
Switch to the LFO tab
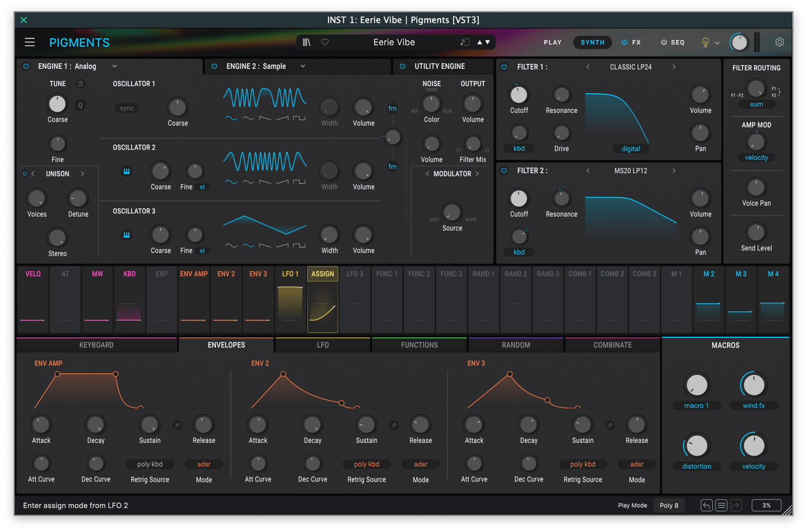(323, 345)
